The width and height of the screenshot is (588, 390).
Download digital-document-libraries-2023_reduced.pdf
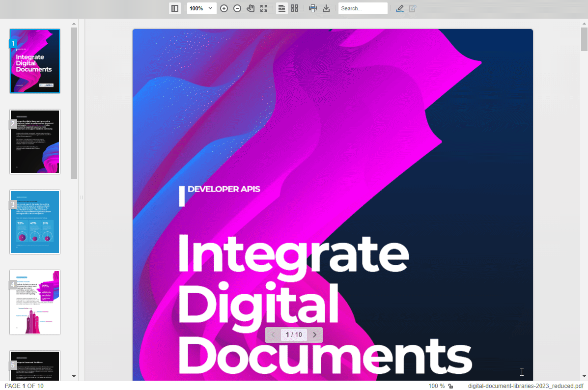(x=326, y=8)
